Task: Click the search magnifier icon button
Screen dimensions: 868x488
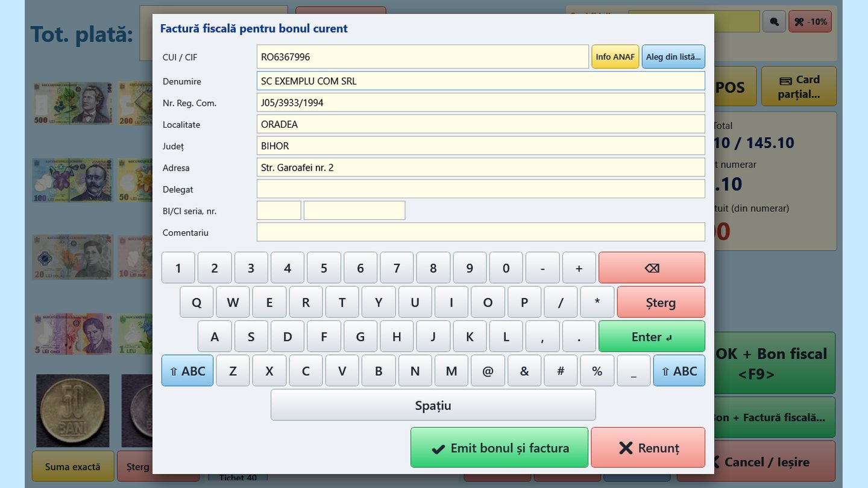Action: click(774, 22)
